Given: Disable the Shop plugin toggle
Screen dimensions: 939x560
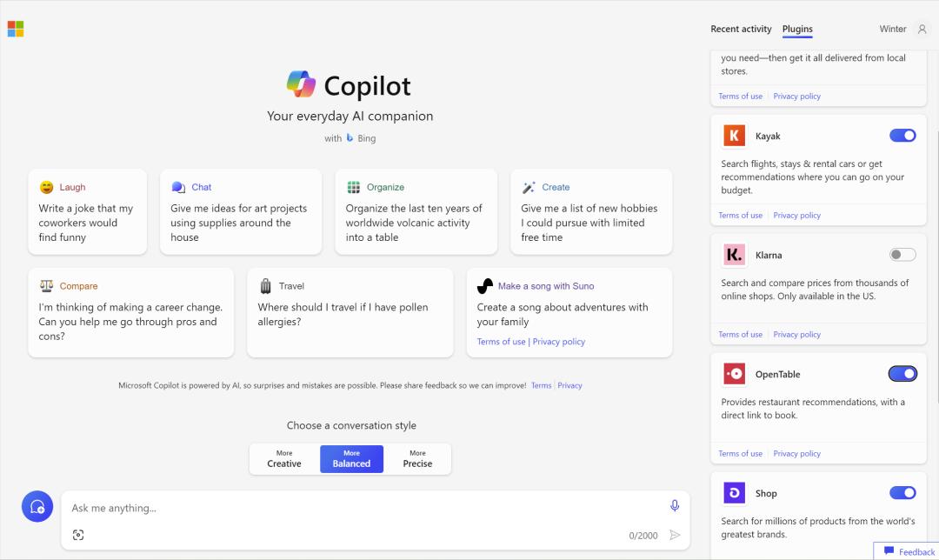Looking at the screenshot, I should point(902,493).
